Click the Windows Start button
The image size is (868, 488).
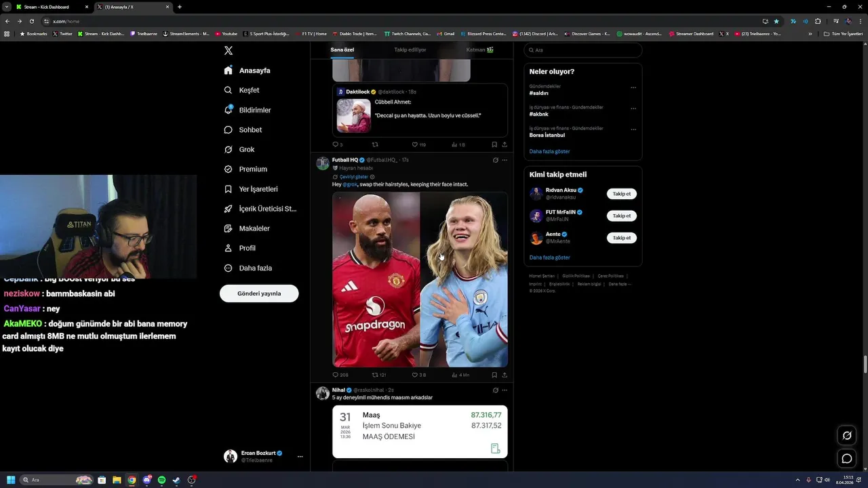pos(11,480)
